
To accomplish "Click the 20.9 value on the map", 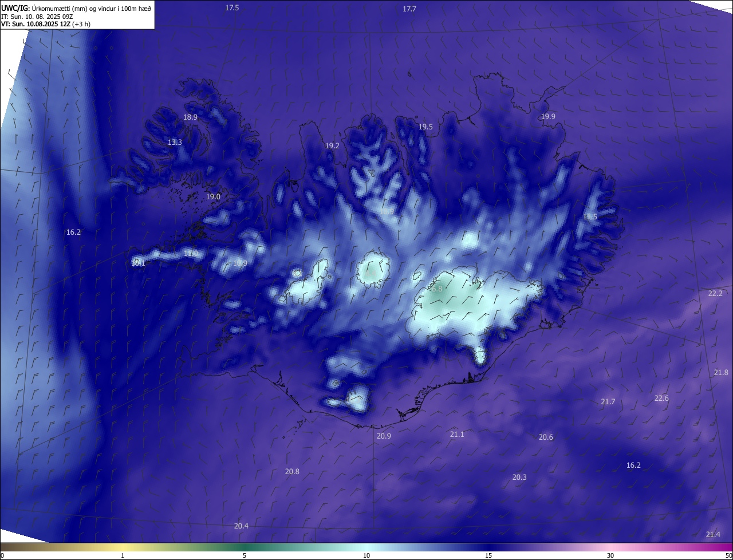I will (384, 436).
